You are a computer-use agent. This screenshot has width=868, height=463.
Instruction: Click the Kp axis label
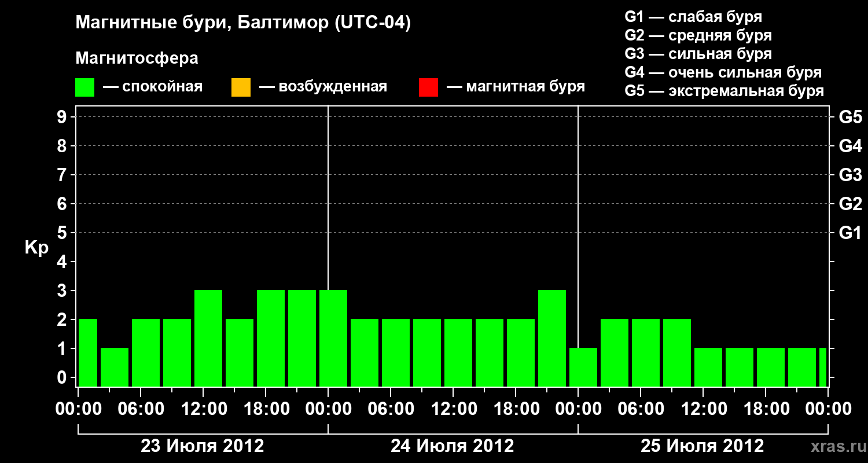tap(36, 248)
